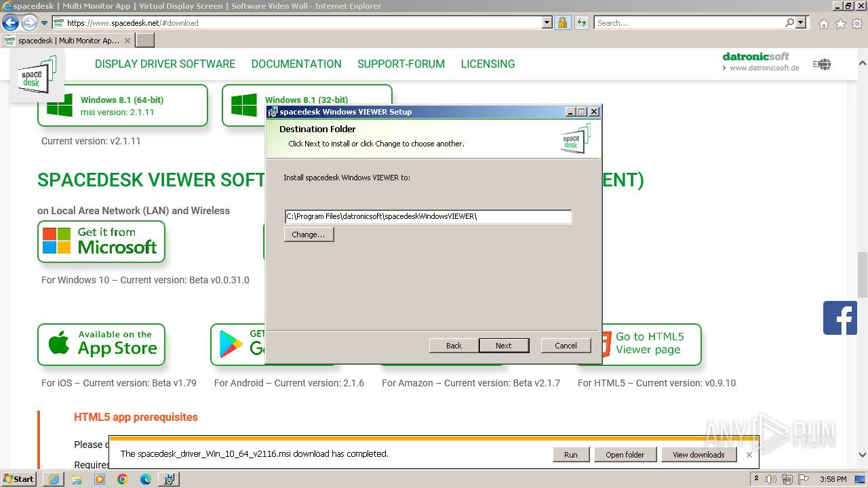Click the globe language selector icon

coord(824,64)
